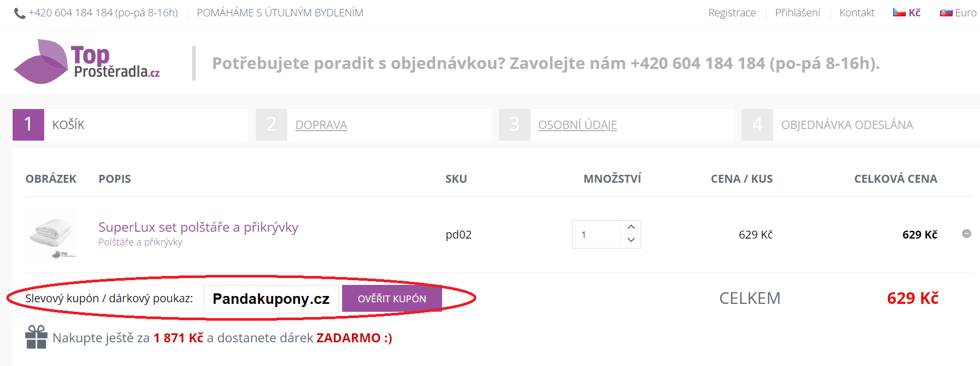Image resolution: width=980 pixels, height=366 pixels.
Task: Click the phone icon in header
Action: 19,13
